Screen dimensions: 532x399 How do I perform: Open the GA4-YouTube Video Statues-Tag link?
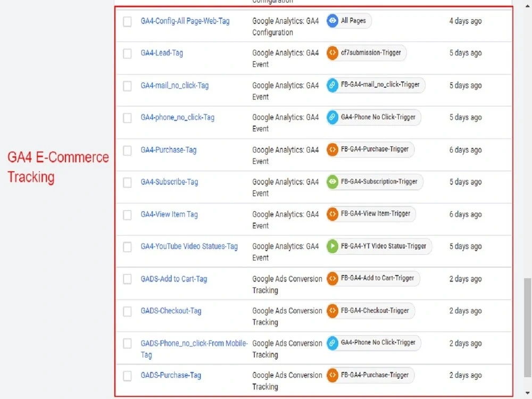[190, 246]
